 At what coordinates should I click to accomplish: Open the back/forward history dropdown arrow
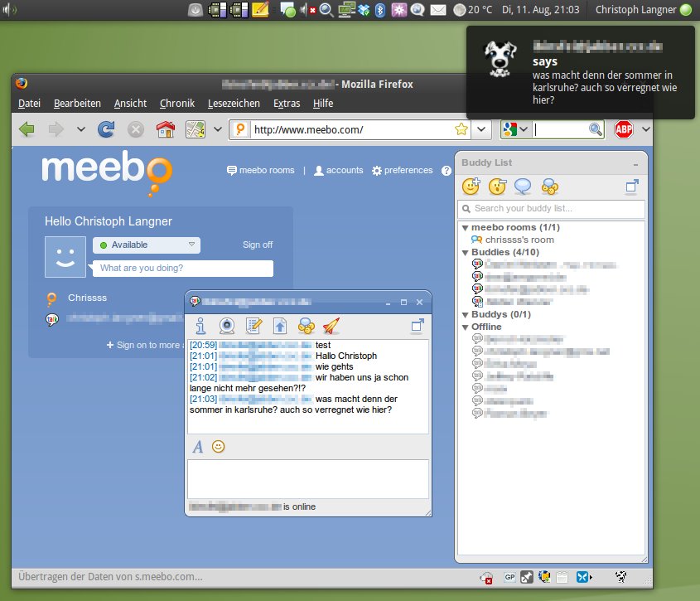81,129
